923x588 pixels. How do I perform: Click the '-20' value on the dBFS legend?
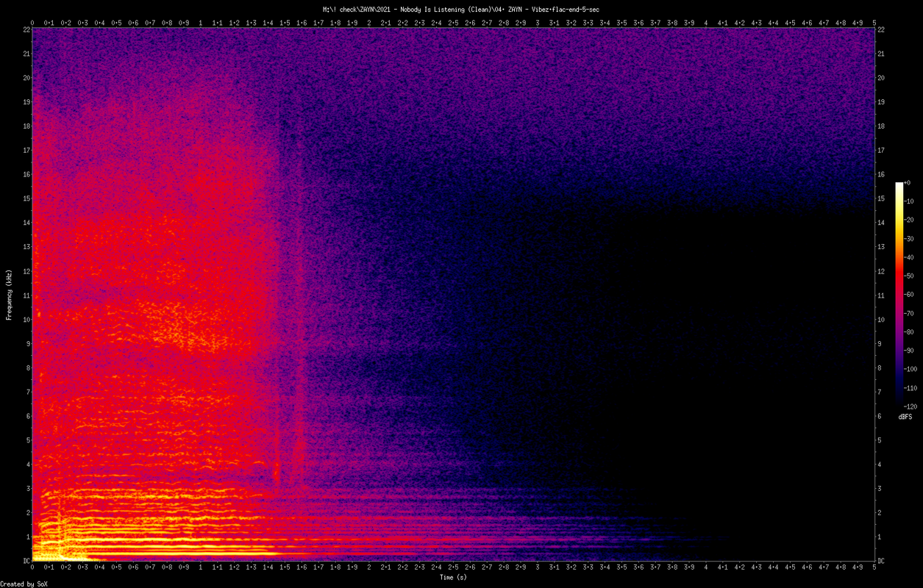908,220
